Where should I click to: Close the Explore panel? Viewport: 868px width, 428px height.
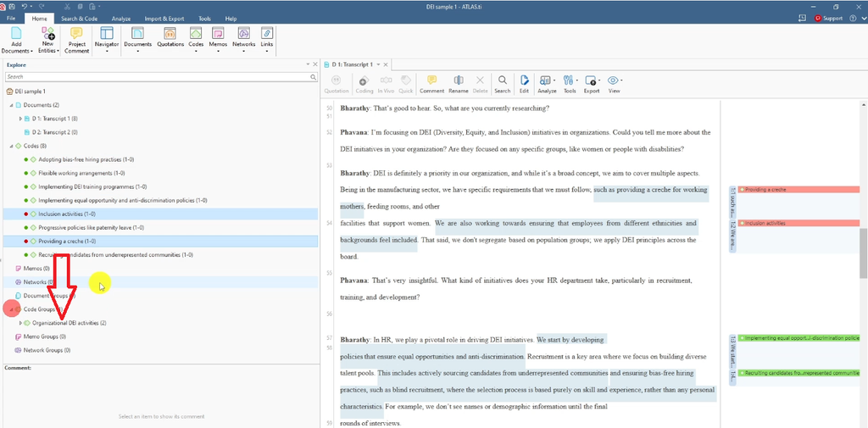(315, 64)
